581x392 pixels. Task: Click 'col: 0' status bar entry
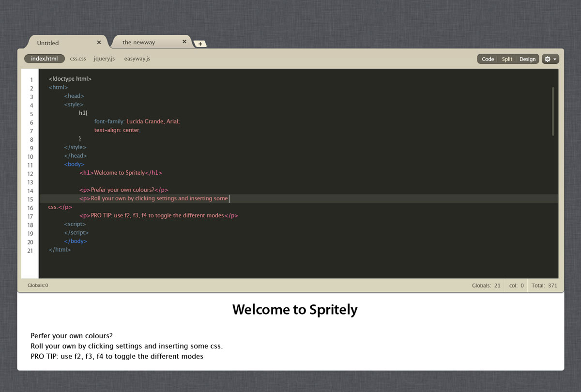tap(517, 286)
